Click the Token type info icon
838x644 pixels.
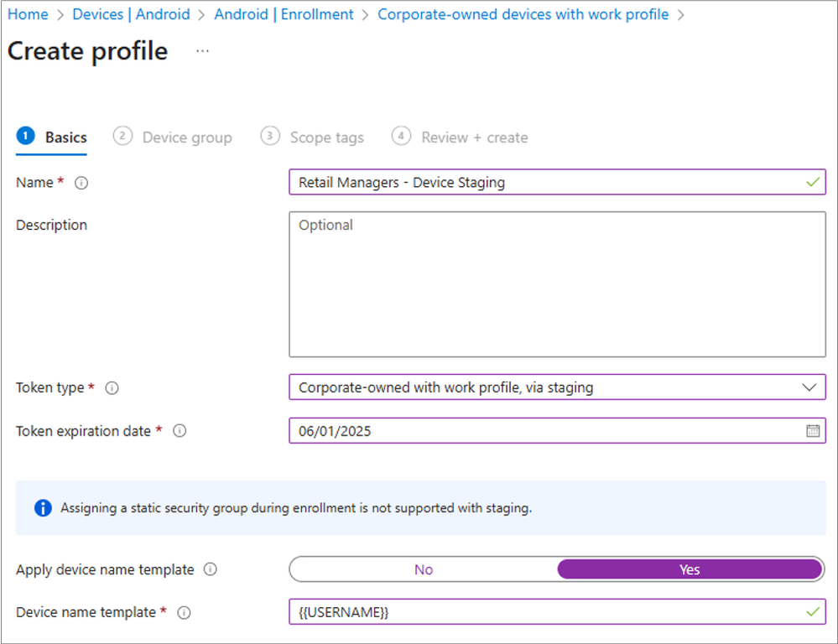112,388
